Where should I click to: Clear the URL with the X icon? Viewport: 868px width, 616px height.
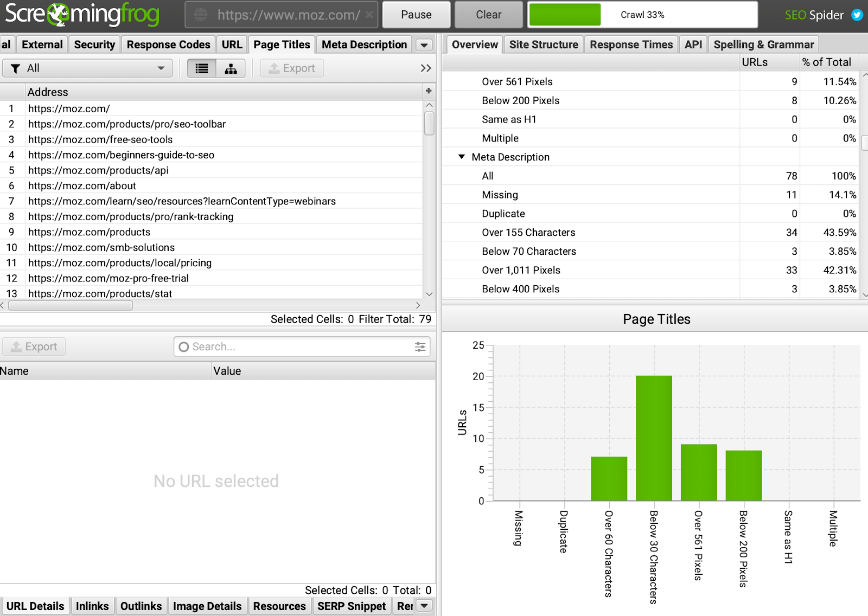[x=369, y=15]
